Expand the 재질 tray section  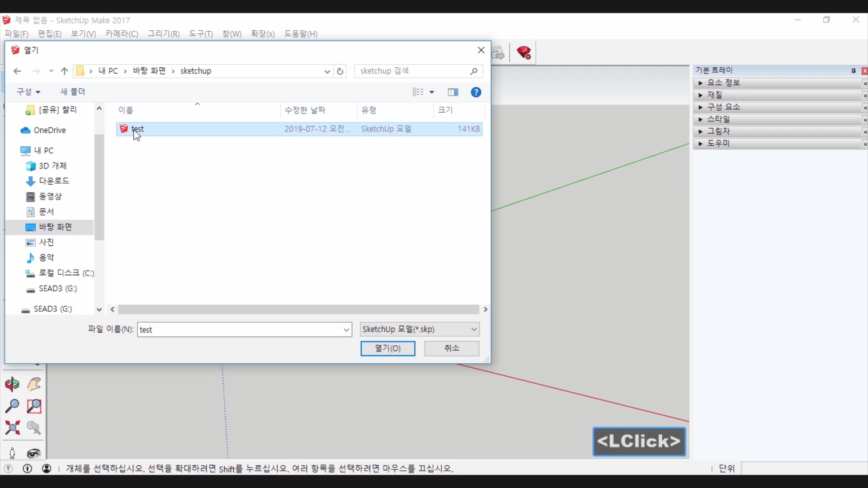coord(714,95)
